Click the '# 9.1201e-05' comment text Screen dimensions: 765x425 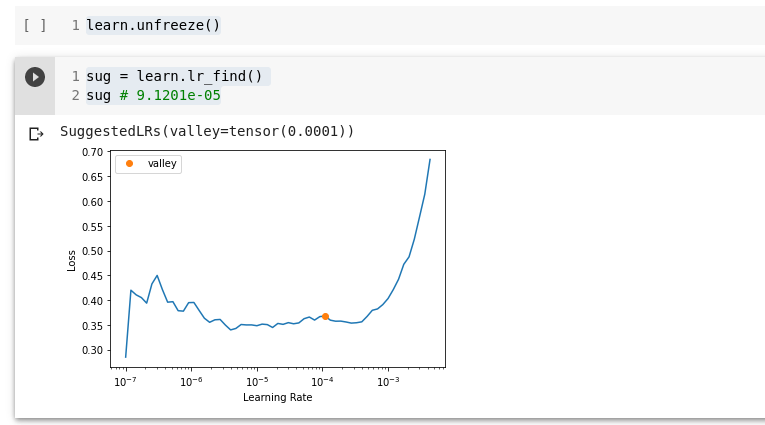[x=170, y=95]
